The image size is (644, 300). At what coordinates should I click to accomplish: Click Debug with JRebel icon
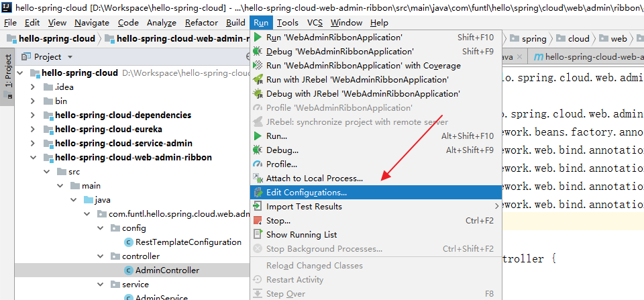(x=258, y=94)
